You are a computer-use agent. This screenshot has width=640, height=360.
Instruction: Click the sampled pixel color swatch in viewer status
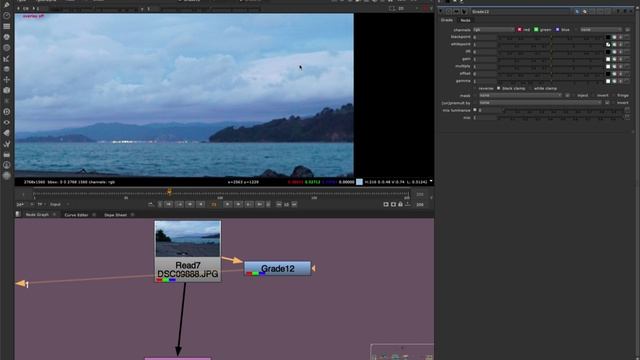[x=359, y=182]
